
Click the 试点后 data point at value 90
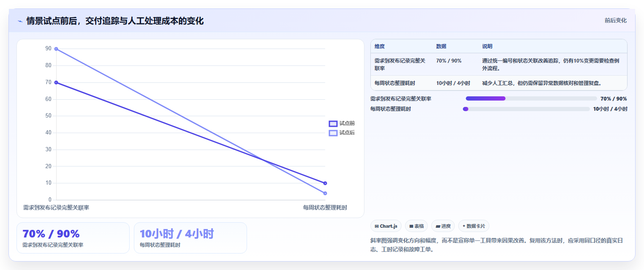[56, 49]
